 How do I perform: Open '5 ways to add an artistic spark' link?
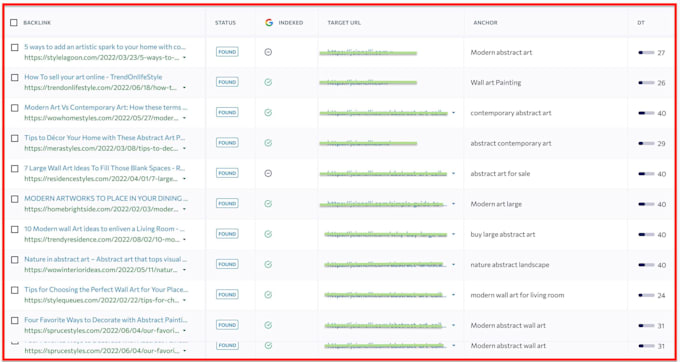point(105,46)
